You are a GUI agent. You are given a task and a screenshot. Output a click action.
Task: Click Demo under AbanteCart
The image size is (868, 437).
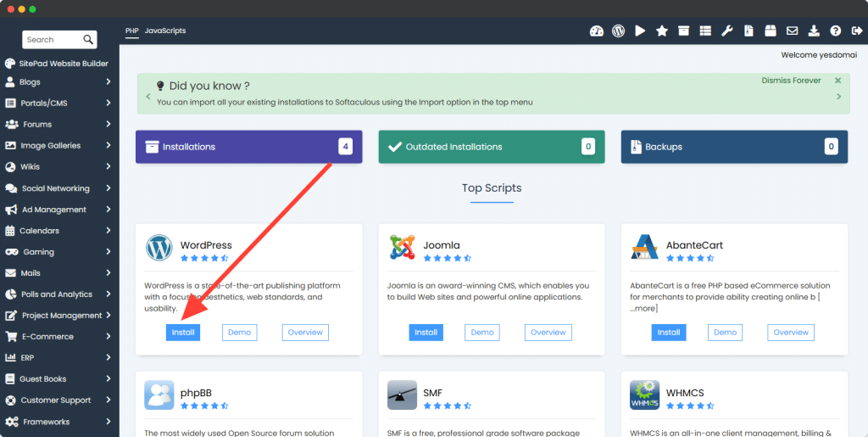[x=726, y=333]
